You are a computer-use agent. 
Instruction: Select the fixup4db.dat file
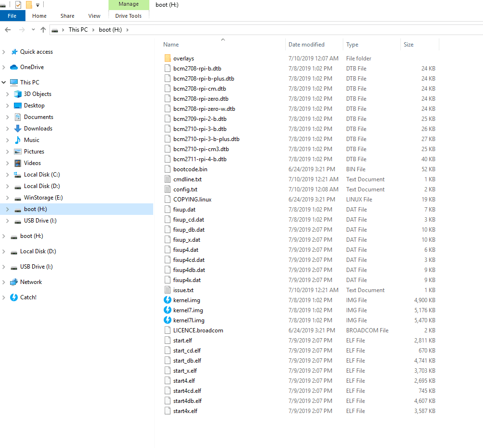pos(189,270)
